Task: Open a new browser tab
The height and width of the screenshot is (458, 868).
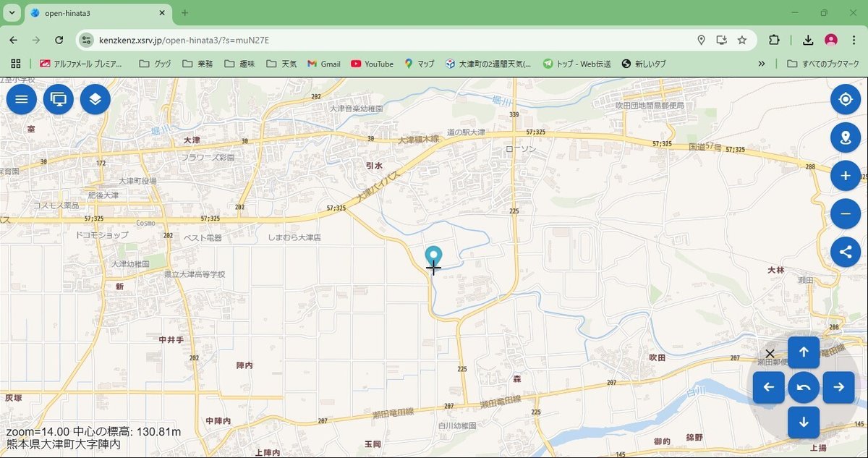Action: click(184, 12)
